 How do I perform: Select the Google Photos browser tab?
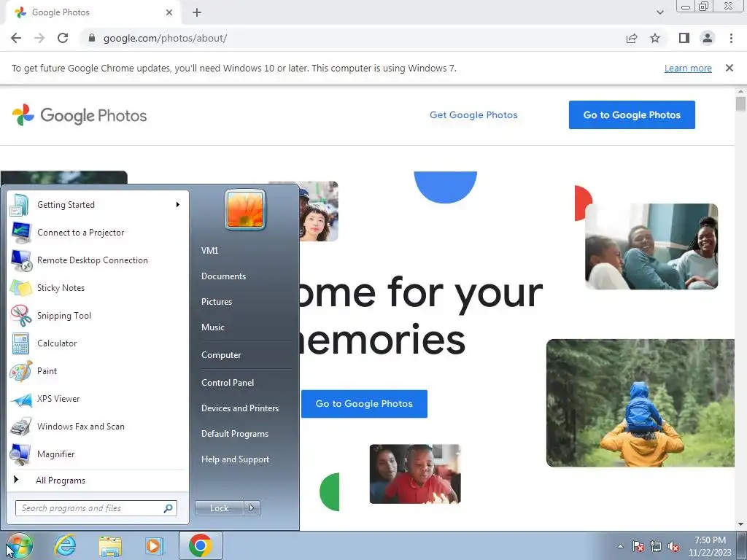click(93, 12)
